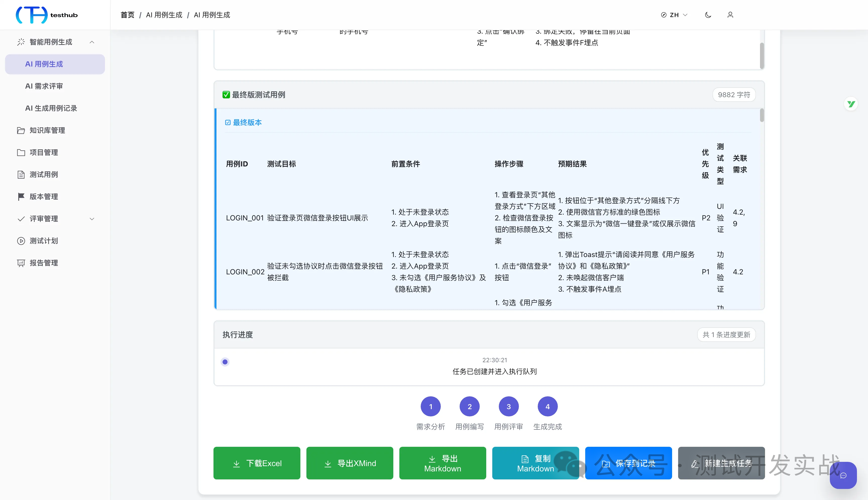Open 测试用例 page from sidebar

tap(55, 174)
